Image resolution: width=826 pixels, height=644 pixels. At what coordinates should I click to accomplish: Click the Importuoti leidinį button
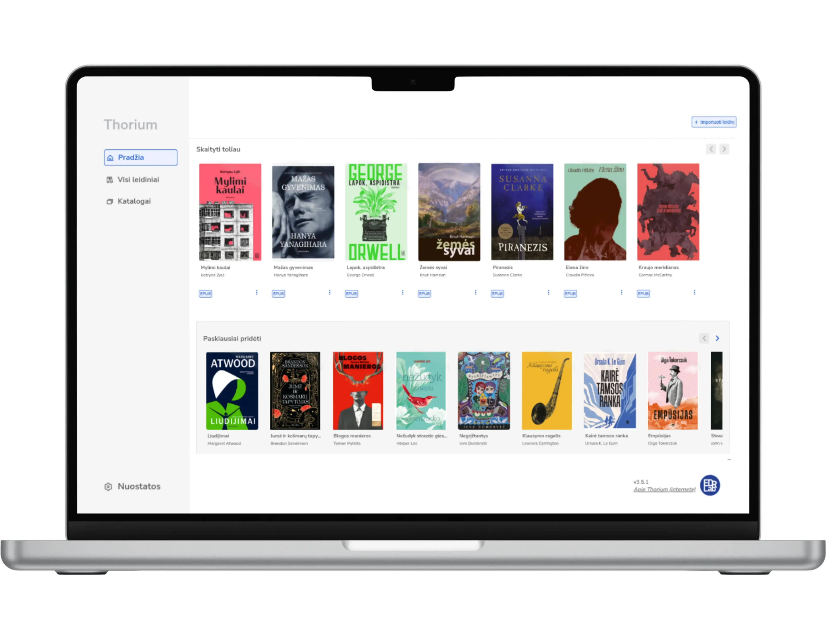pyautogui.click(x=714, y=122)
